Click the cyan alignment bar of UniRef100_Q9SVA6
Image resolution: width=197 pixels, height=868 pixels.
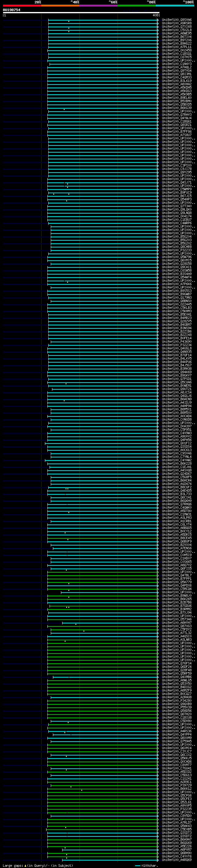(103, 20)
